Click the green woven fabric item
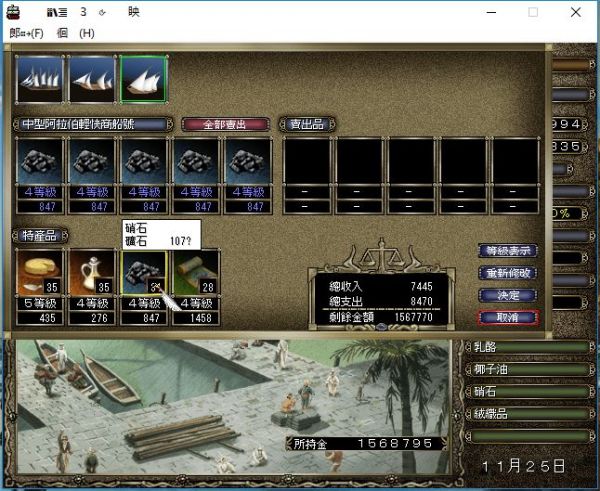600x491 pixels. click(196, 272)
